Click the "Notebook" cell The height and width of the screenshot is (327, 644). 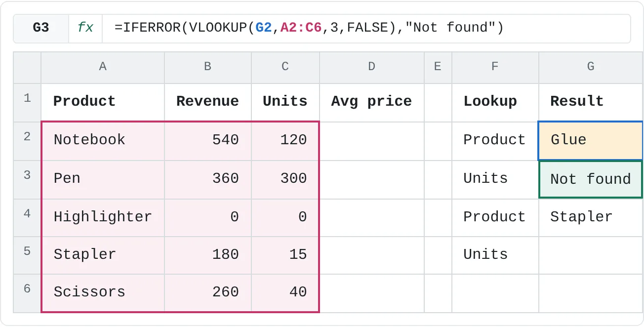tap(103, 141)
